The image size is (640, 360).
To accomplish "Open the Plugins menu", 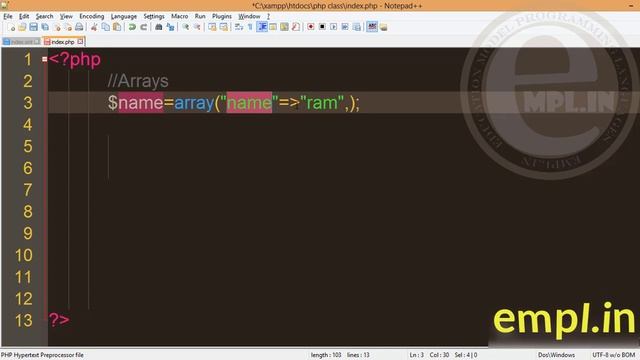I will 222,16.
